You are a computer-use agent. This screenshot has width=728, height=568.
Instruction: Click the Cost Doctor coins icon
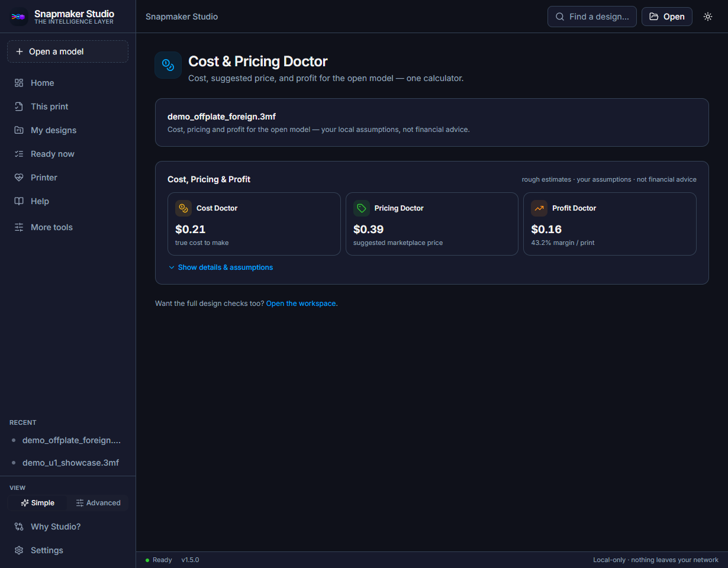(183, 208)
